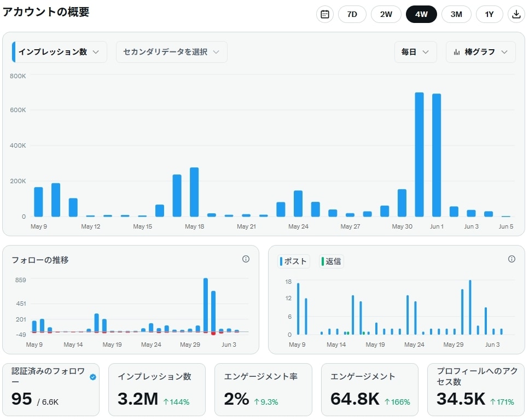529x420 pixels.
Task: Open the 棒グラフ chart type dropdown
Action: point(480,52)
